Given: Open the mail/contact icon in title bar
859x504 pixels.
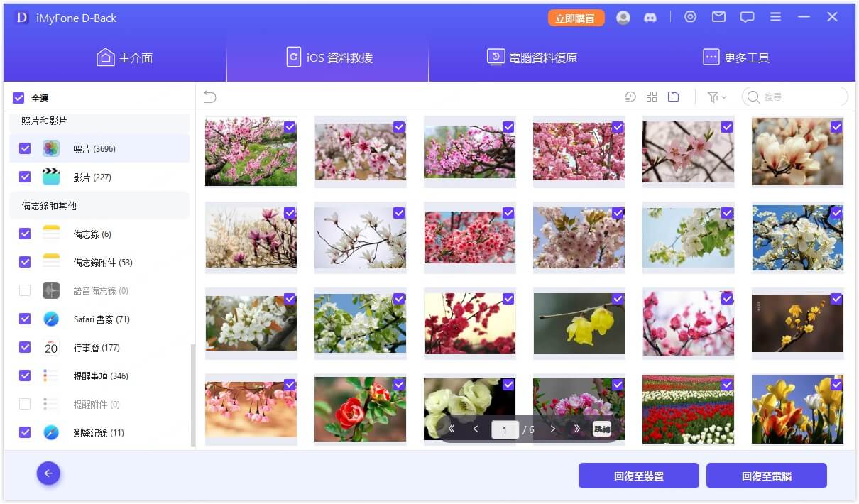Looking at the screenshot, I should (x=718, y=16).
